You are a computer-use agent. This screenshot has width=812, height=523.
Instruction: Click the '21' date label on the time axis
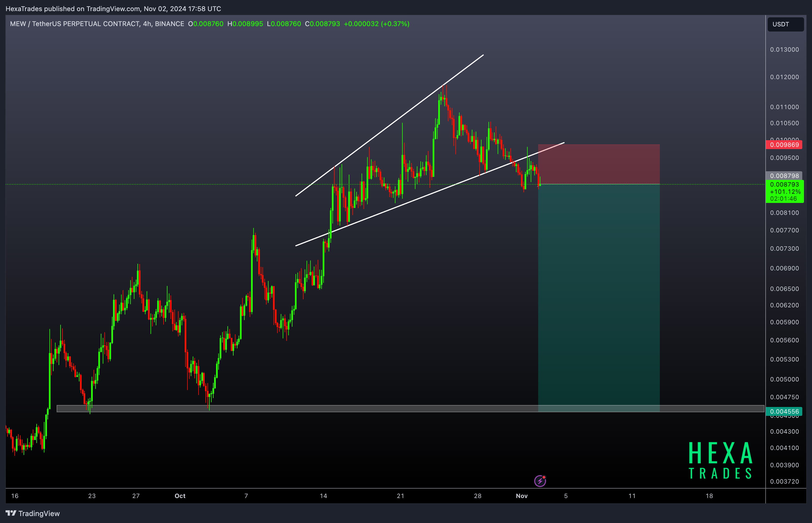(x=400, y=496)
